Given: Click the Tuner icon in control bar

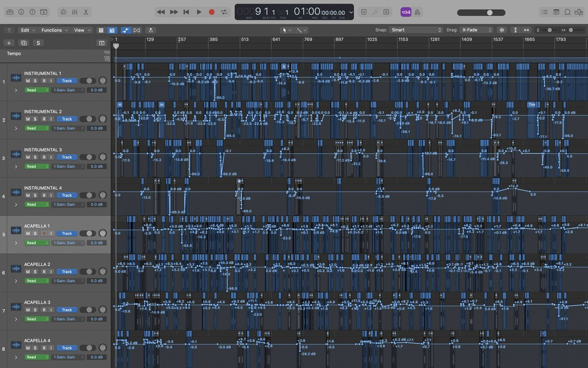Looking at the screenshot, I should click(375, 12).
